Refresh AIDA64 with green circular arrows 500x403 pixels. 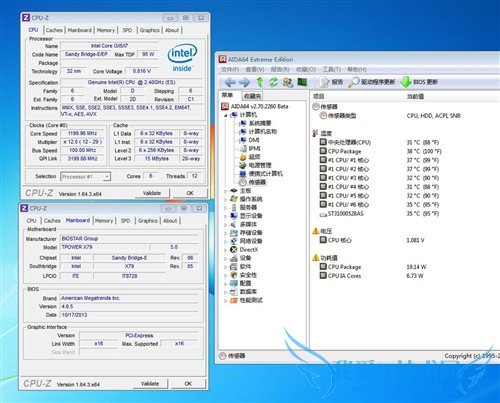click(274, 82)
